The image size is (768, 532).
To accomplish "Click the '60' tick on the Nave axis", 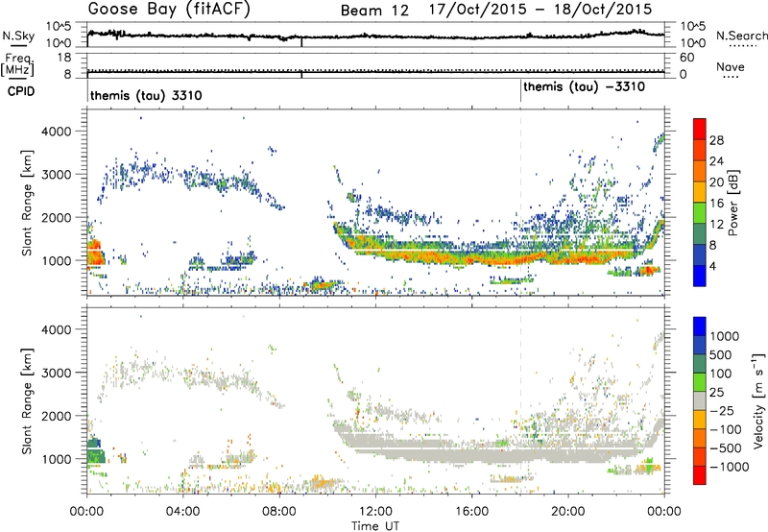I will point(686,58).
